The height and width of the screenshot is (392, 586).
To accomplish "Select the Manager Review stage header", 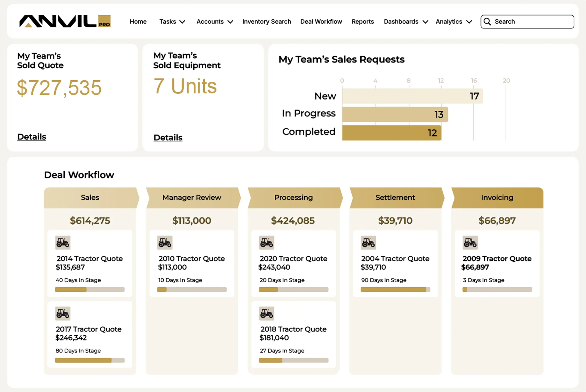I will coord(192,197).
